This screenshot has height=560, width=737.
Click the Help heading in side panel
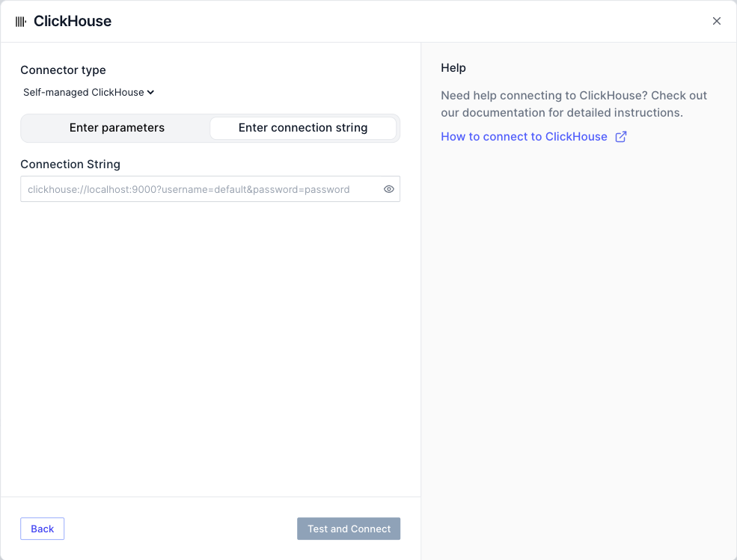click(x=453, y=68)
